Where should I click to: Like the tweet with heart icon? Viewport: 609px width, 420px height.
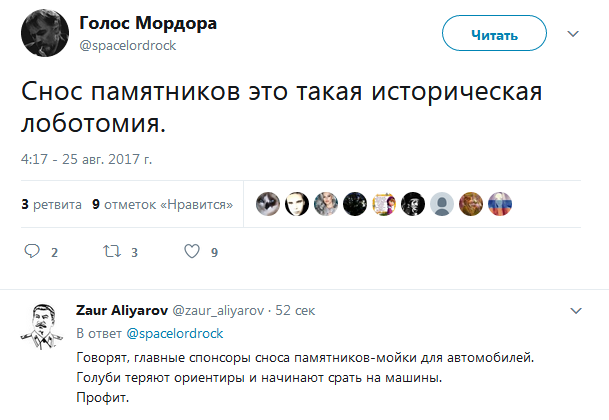click(x=192, y=252)
